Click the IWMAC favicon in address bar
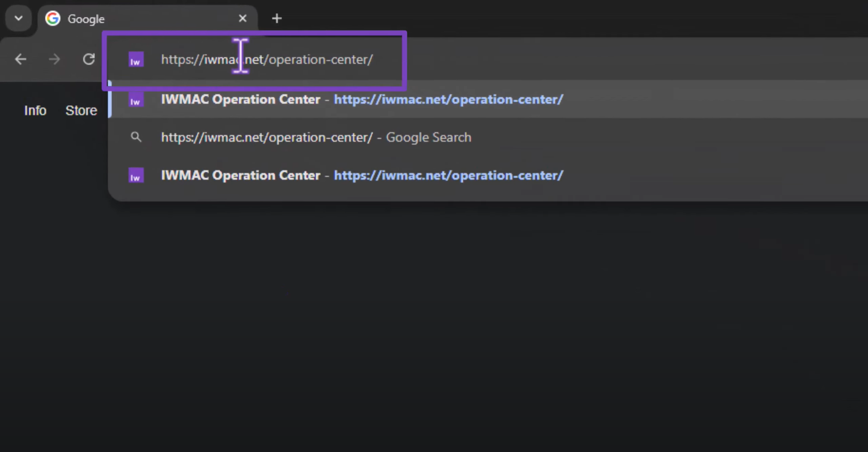Screen dimensions: 868x452 tap(136, 60)
